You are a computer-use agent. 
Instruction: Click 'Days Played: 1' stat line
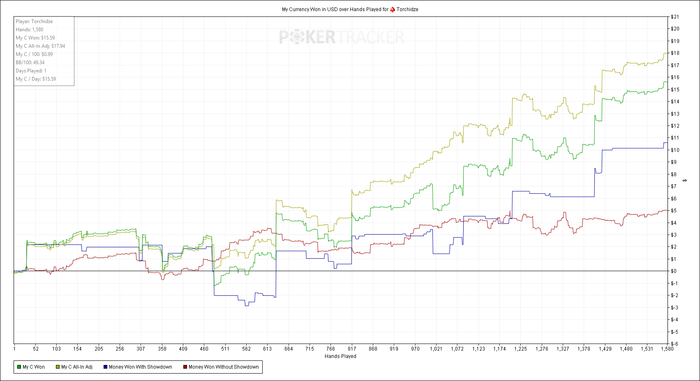pos(31,71)
